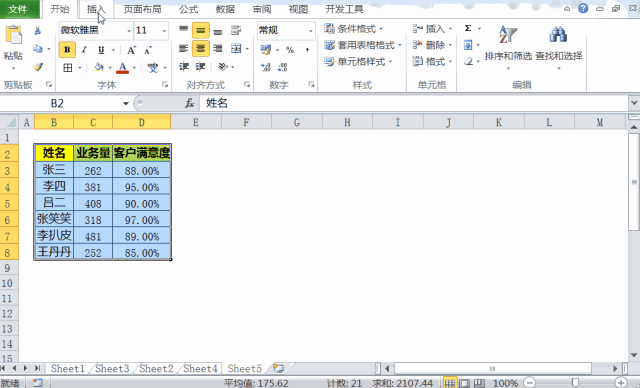Apply percent style format
Image resolution: width=640 pixels, height=388 pixels.
[290, 50]
